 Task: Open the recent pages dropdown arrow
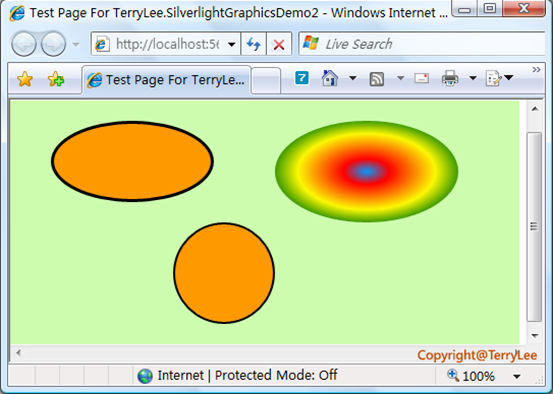coord(75,44)
